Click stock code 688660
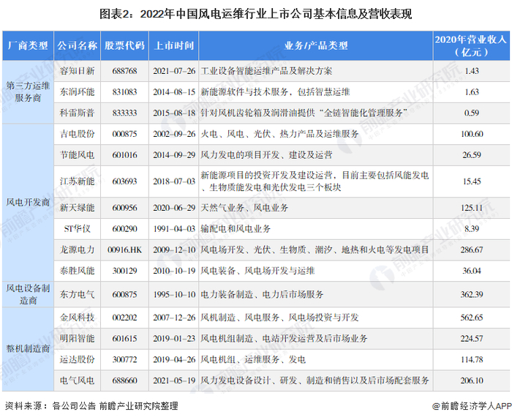Screen dimensions: 512x420 point(124,380)
